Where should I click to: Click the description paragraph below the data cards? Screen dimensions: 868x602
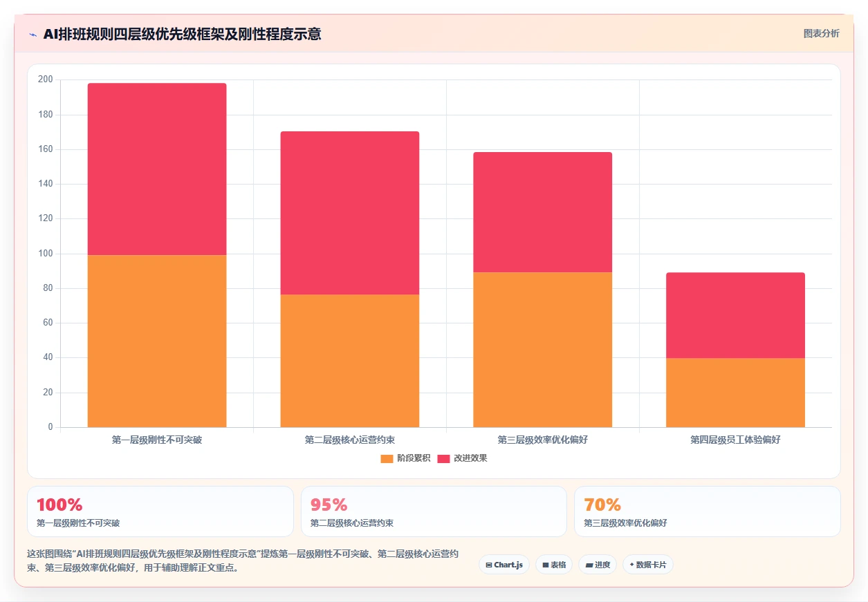pyautogui.click(x=242, y=561)
